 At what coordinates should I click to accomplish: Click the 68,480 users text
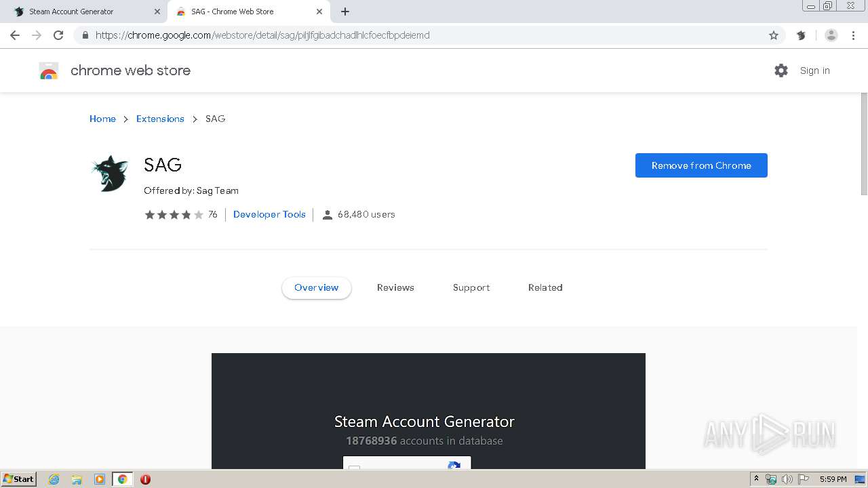[366, 214]
